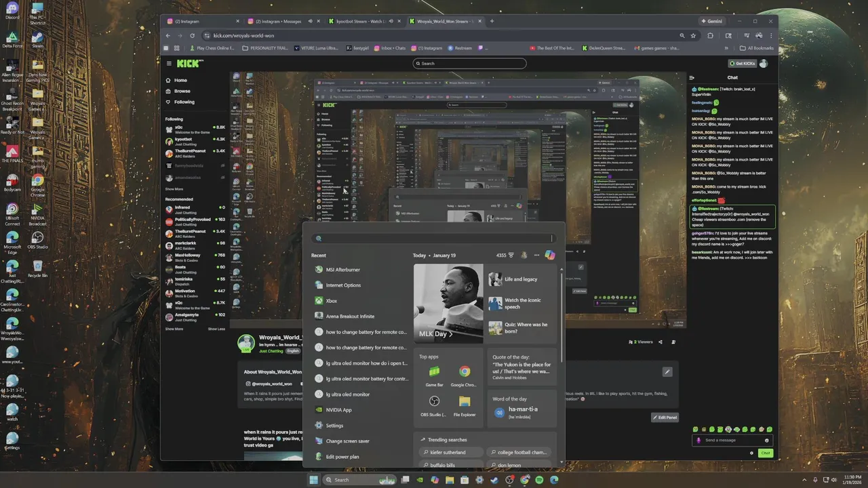Image resolution: width=868 pixels, height=488 pixels.
Task: Search trending kiefer sutherland
Action: pos(452,452)
